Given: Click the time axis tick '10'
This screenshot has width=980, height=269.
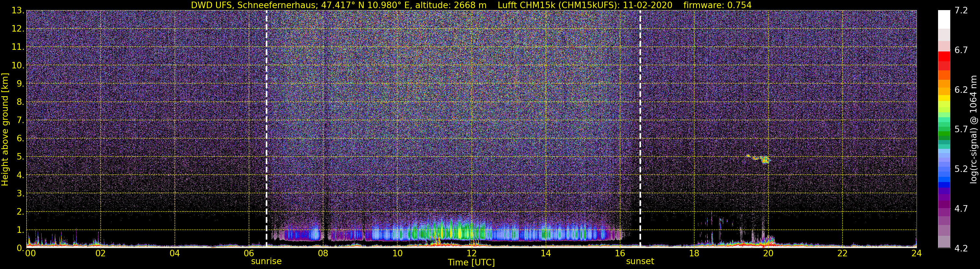Looking at the screenshot, I should (397, 253).
